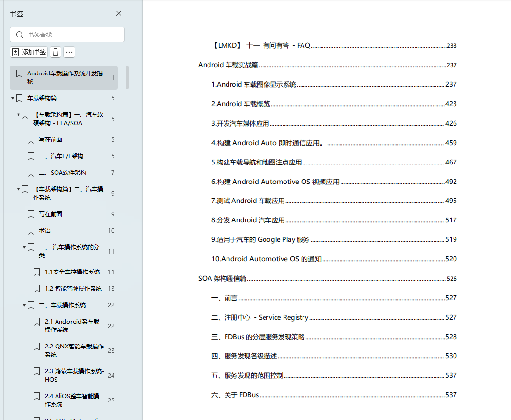The width and height of the screenshot is (511, 420).
Task: Click bookmark icon beside 1.2 智能驾驶操作系统
Action: 37,289
